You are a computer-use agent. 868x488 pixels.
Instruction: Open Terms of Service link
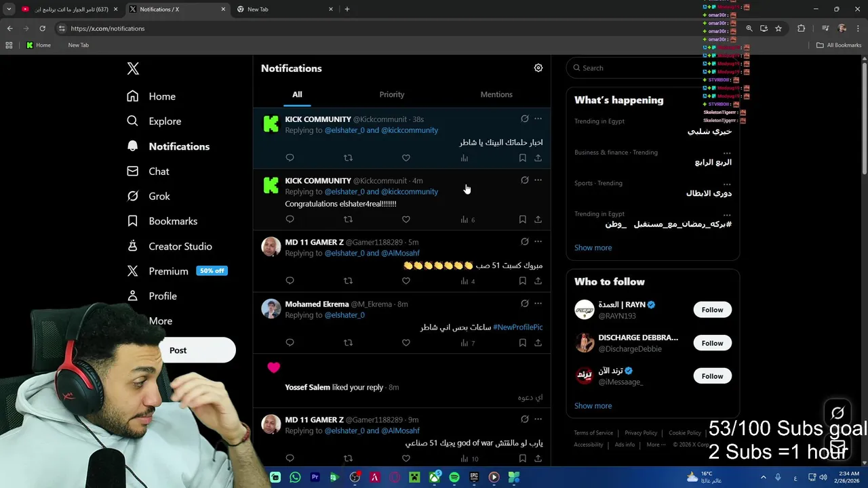point(593,433)
